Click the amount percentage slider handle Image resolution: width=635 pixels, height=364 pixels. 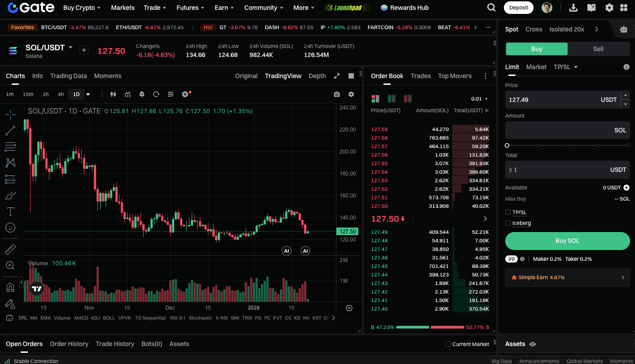click(507, 145)
